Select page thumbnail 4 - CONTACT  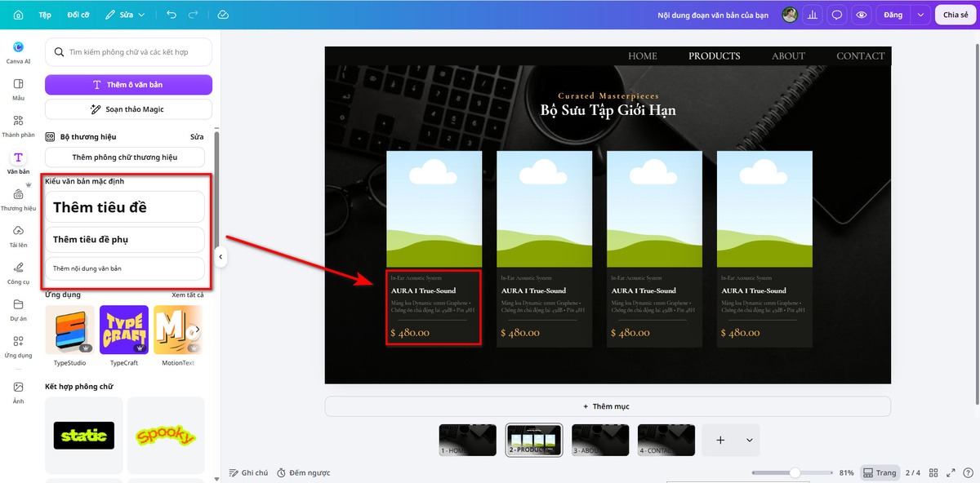(x=666, y=440)
